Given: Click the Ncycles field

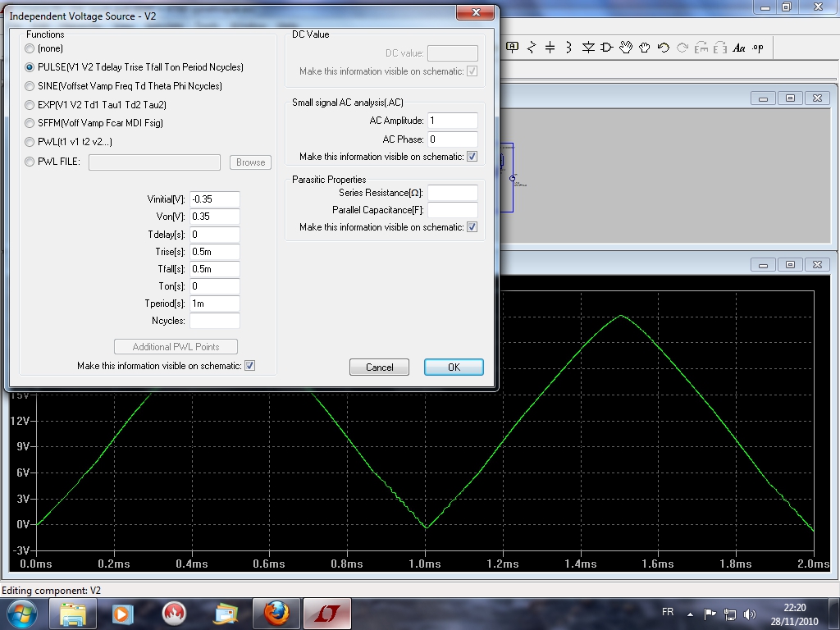Looking at the screenshot, I should point(214,321).
